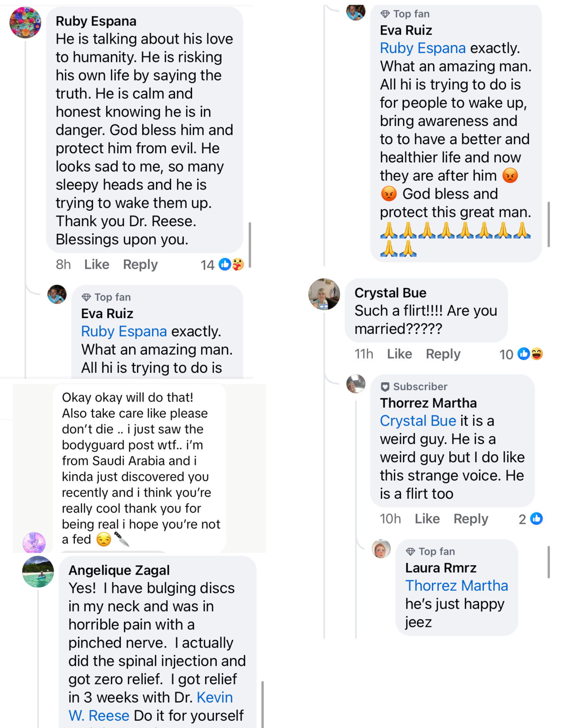Click thumbs-up reaction on Thorrez Martha's comment

click(536, 519)
